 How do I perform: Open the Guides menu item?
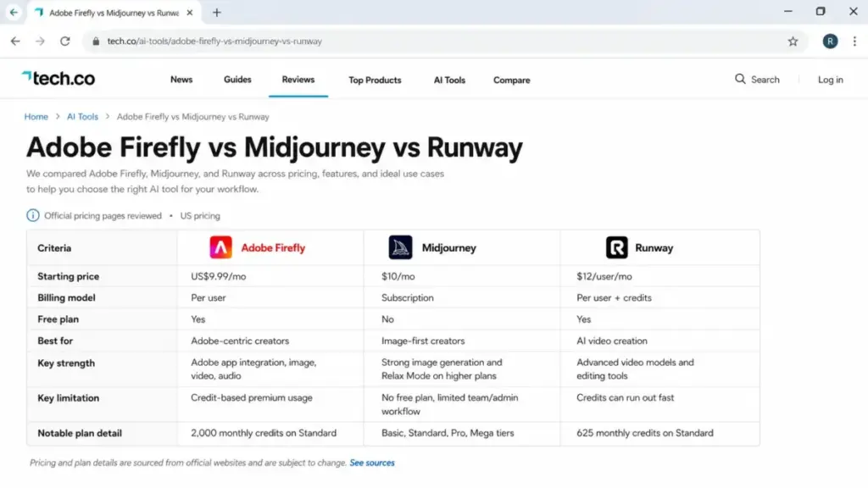(237, 80)
